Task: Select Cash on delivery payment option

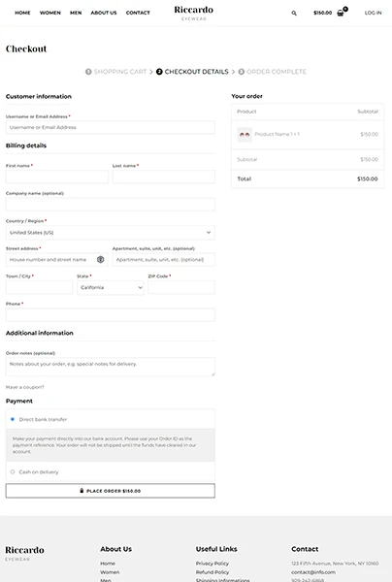Action: [x=13, y=471]
